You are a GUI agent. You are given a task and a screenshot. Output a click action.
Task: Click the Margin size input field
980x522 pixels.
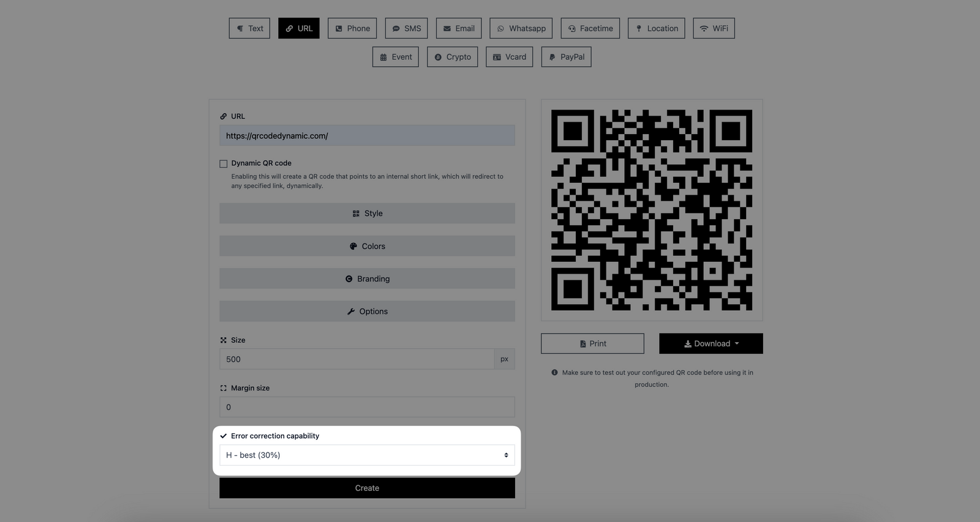point(367,407)
